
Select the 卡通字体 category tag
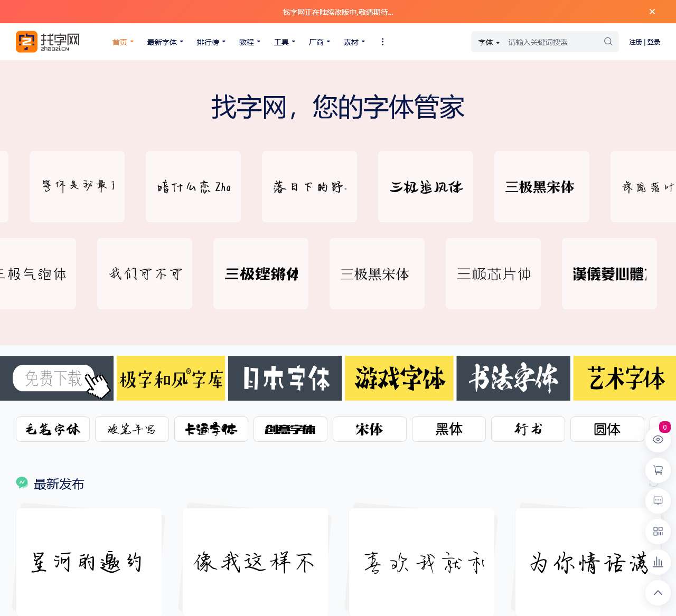(211, 429)
